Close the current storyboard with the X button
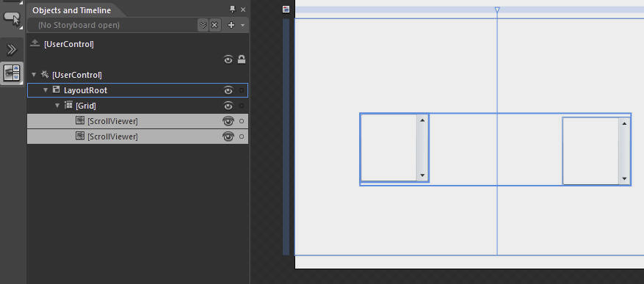Image resolution: width=644 pixels, height=284 pixels. tap(214, 25)
